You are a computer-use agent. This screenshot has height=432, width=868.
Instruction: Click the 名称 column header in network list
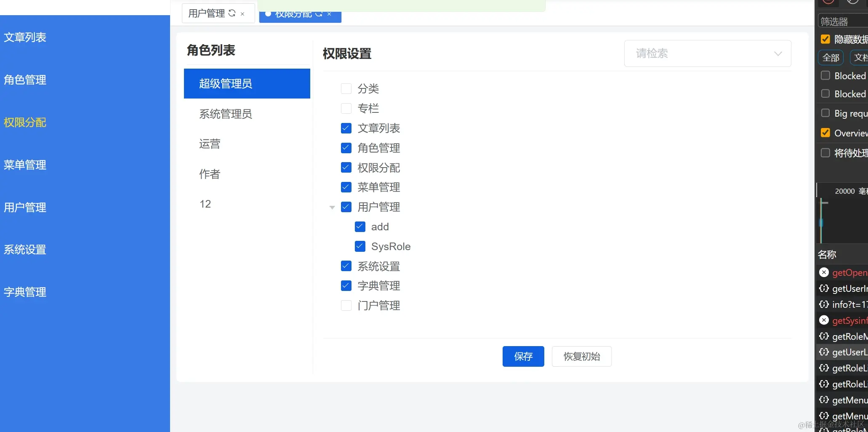pyautogui.click(x=827, y=254)
